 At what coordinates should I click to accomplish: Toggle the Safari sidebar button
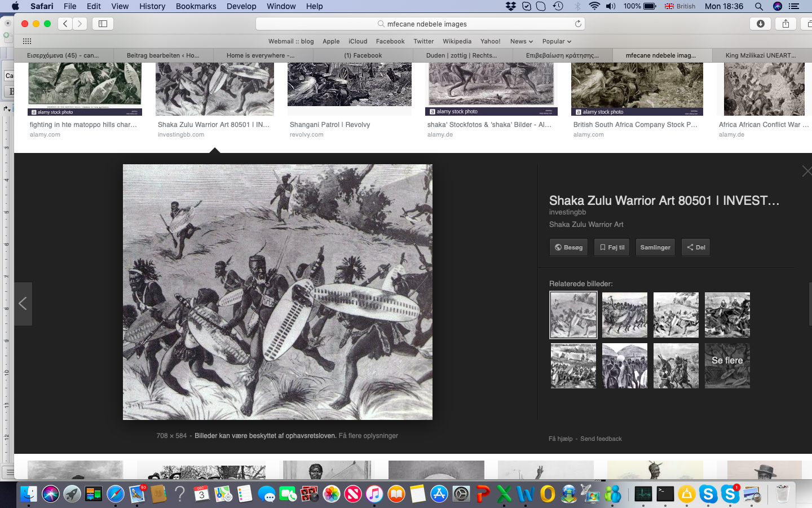tap(103, 24)
